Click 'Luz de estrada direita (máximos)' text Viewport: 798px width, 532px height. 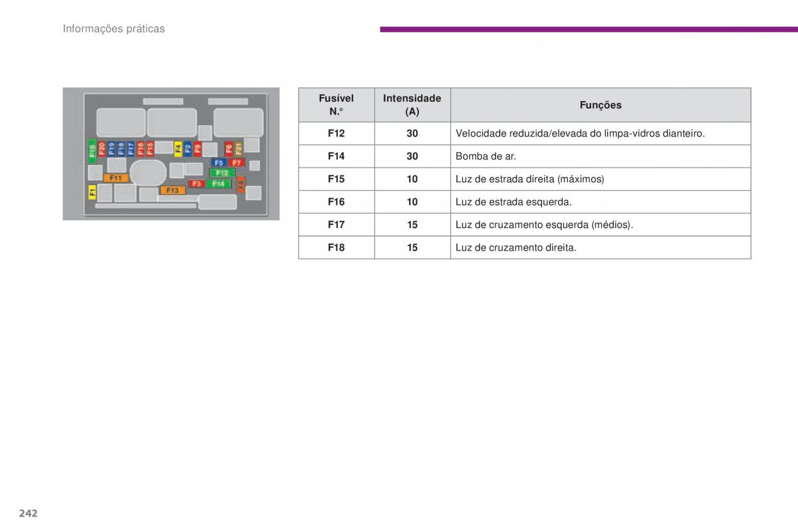coord(530,179)
